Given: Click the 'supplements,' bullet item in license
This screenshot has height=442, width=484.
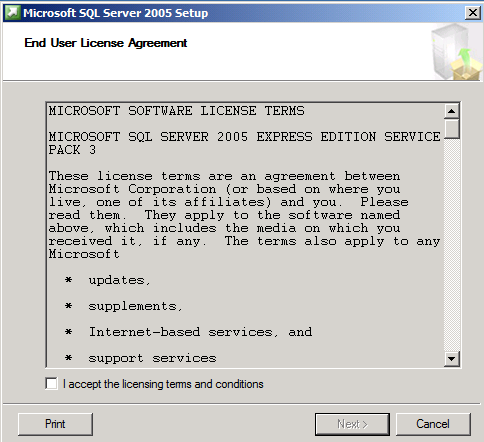Looking at the screenshot, I should tap(135, 306).
